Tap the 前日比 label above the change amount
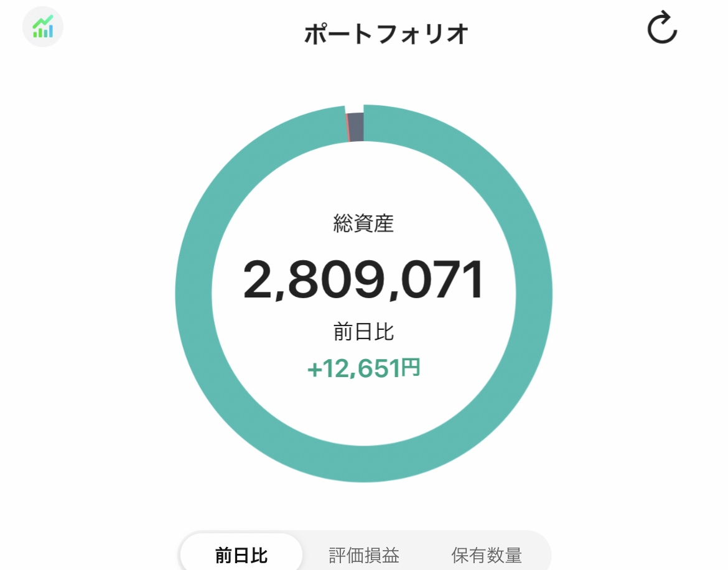Image resolution: width=728 pixels, height=570 pixels. click(363, 332)
